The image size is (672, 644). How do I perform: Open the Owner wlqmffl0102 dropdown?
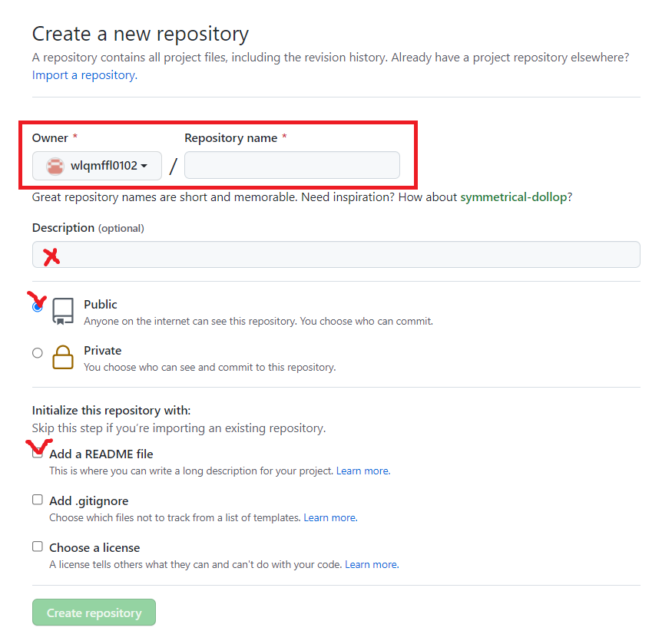coord(97,166)
